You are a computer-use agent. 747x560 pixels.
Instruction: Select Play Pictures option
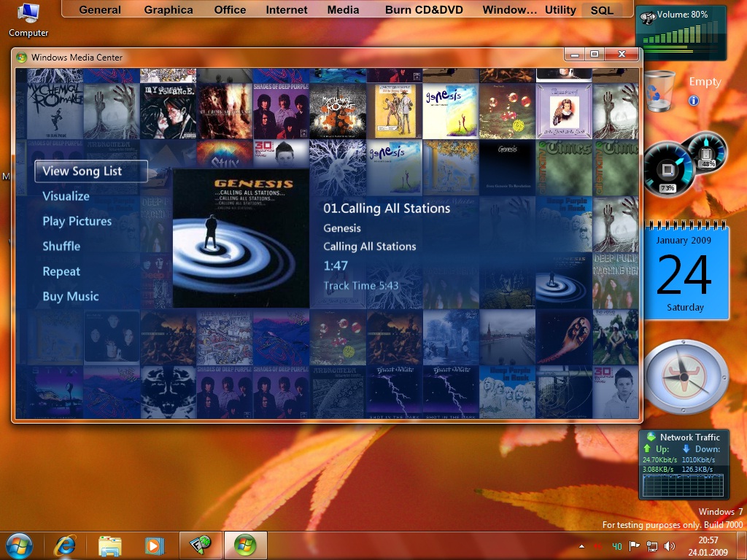[x=77, y=222]
